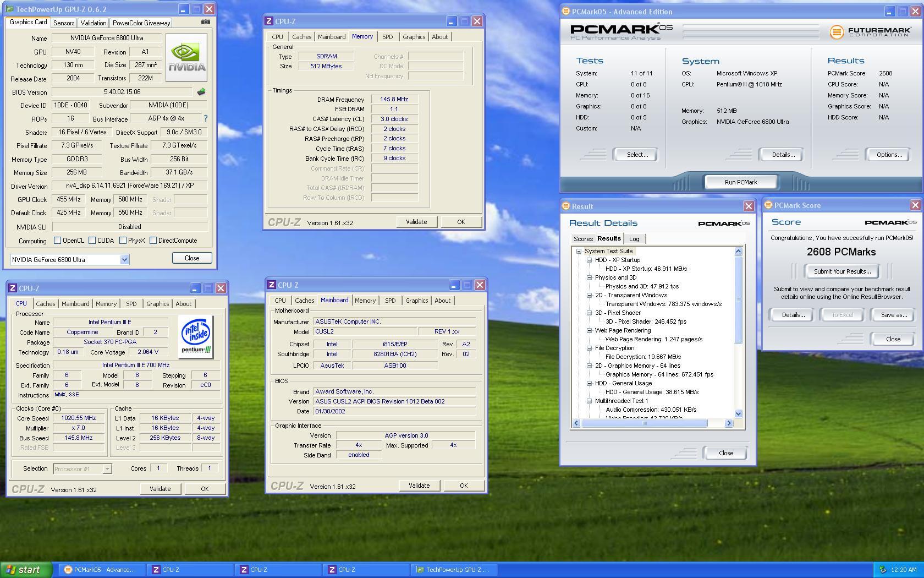Open the Log tab in Result Details
The height and width of the screenshot is (578, 924).
[634, 239]
